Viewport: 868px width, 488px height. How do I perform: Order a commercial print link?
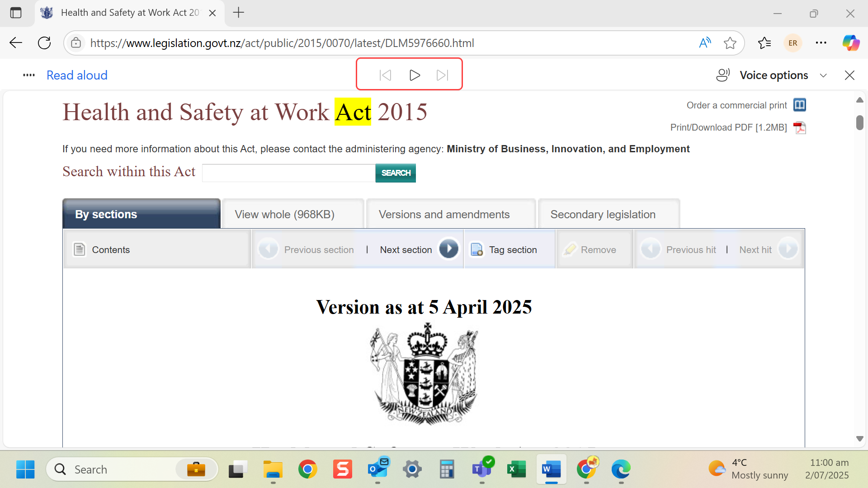[x=736, y=105]
